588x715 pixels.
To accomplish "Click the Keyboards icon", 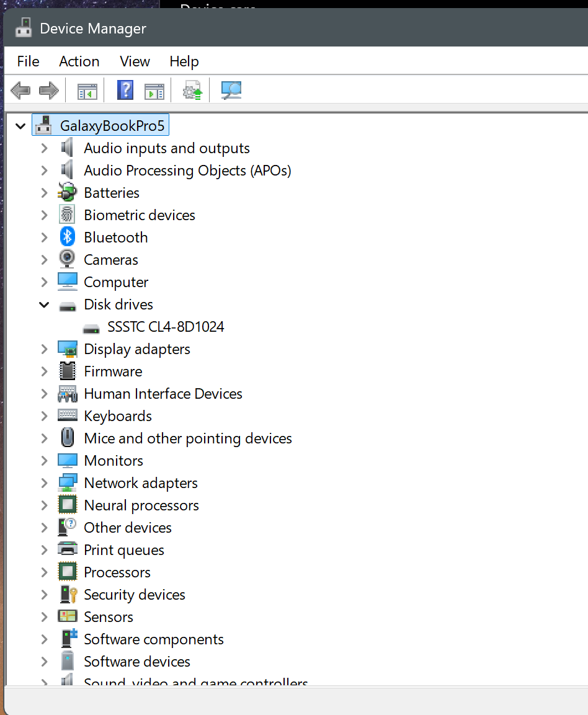I will tap(67, 415).
